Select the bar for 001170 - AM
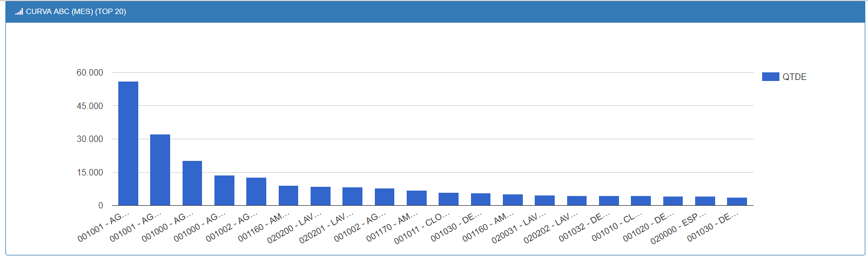Image resolution: width=868 pixels, height=257 pixels. 416,198
